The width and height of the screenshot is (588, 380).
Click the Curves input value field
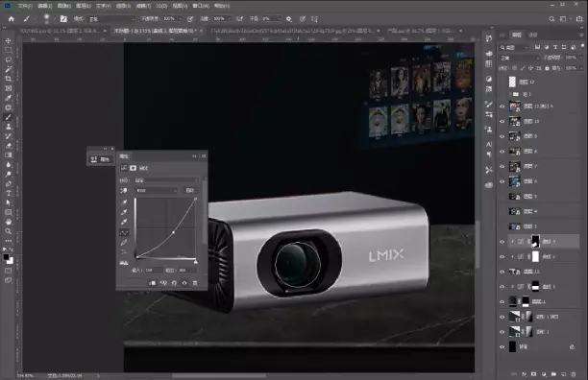pyautogui.click(x=153, y=270)
